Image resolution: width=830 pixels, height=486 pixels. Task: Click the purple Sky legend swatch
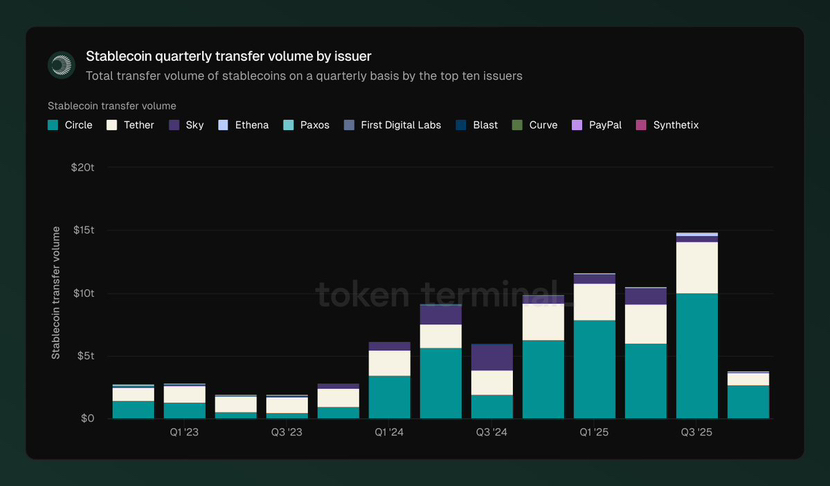175,125
